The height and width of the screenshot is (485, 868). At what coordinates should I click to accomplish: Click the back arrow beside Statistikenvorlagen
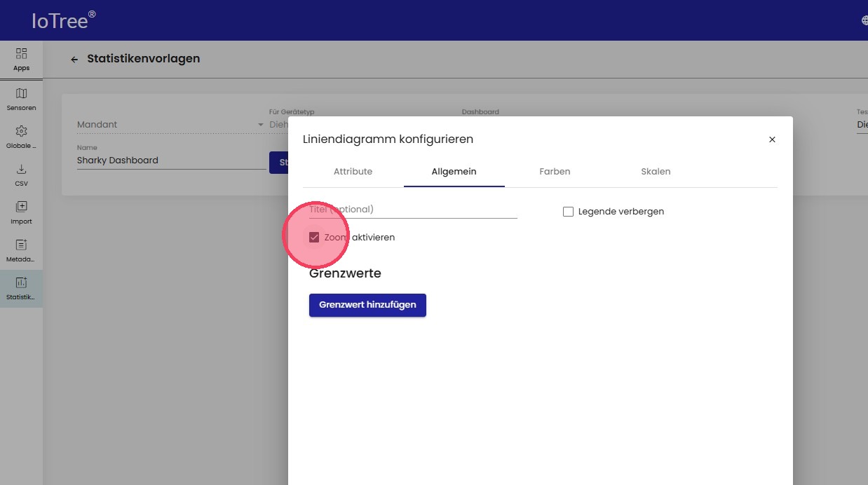click(x=74, y=60)
